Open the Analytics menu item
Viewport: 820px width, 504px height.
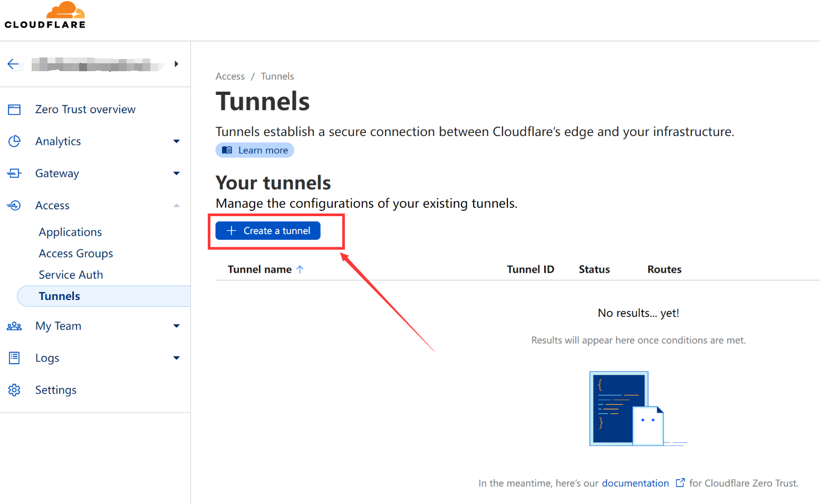tap(58, 141)
